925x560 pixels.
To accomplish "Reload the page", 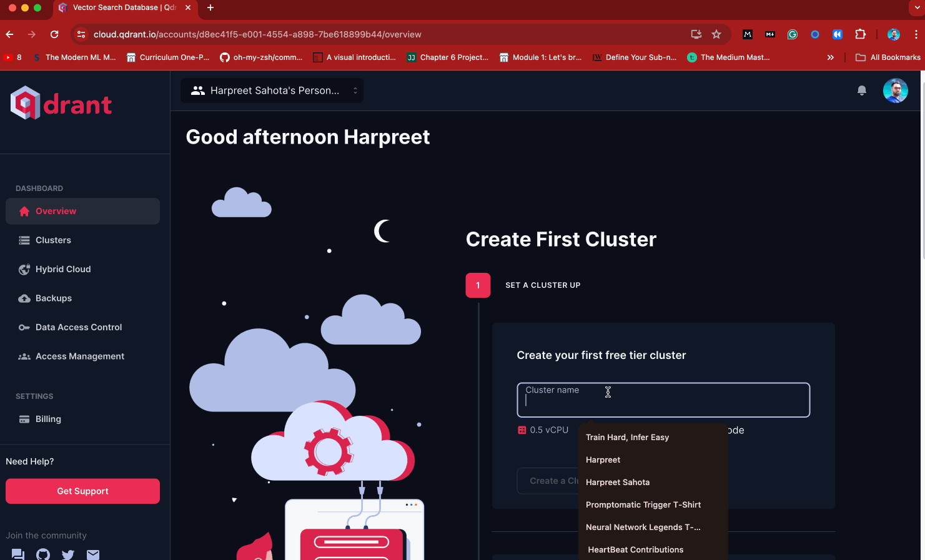I will pos(54,34).
